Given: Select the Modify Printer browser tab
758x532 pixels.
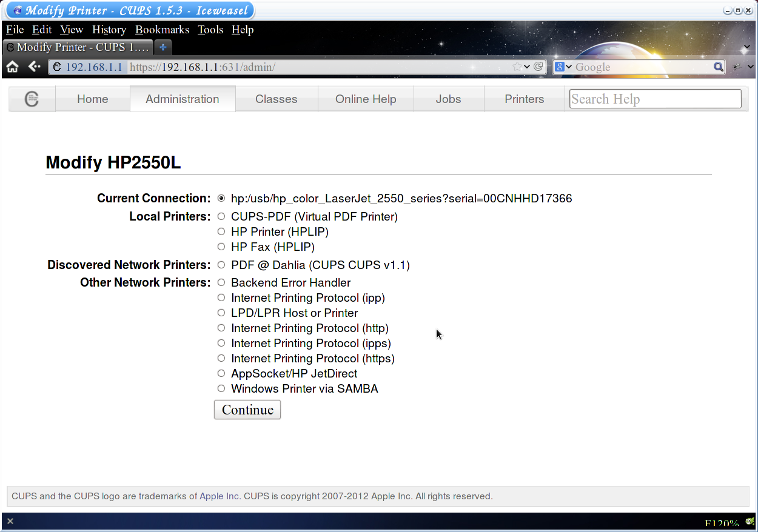Looking at the screenshot, I should pyautogui.click(x=78, y=47).
